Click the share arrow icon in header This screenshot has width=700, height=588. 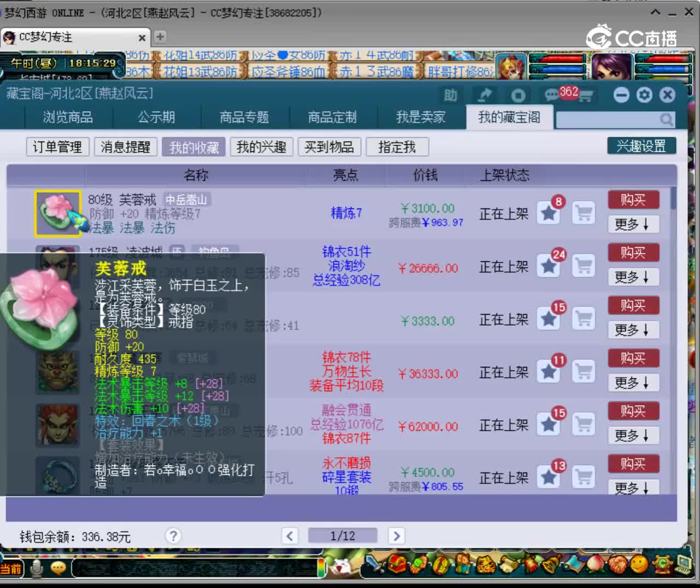pos(484,96)
